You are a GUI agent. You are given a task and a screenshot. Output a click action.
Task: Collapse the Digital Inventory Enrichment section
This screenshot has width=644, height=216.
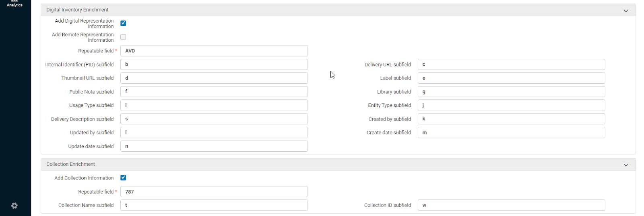click(x=625, y=10)
